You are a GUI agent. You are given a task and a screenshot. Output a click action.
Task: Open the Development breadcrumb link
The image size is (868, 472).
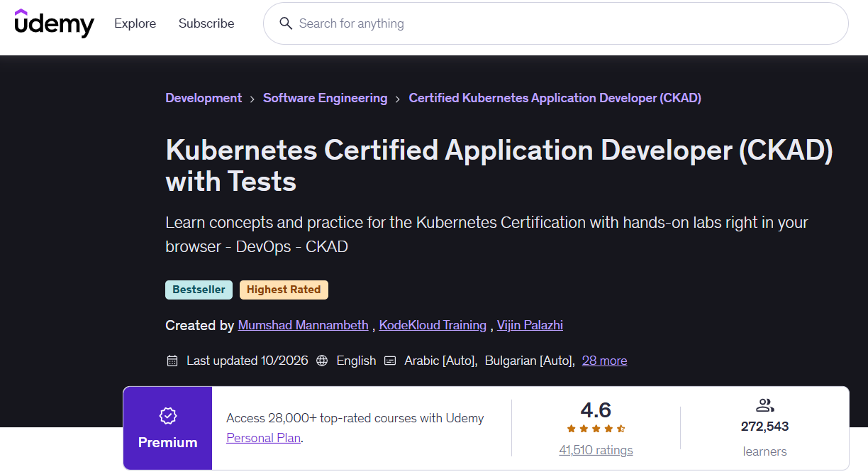click(x=204, y=98)
